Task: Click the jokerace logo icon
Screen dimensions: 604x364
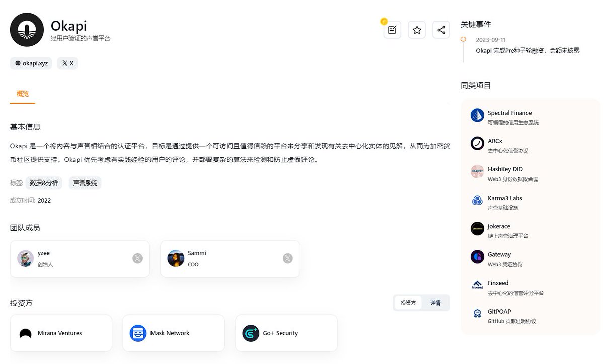Action: 477,229
